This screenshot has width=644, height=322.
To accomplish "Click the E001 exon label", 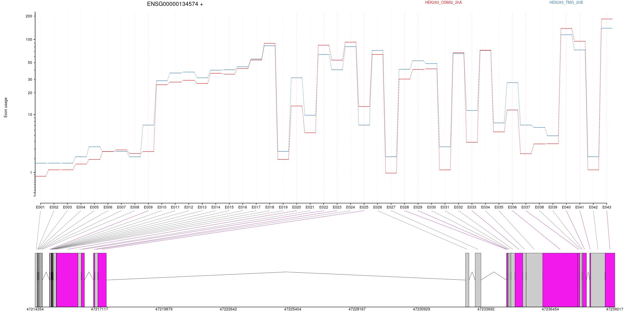I will tap(40, 207).
